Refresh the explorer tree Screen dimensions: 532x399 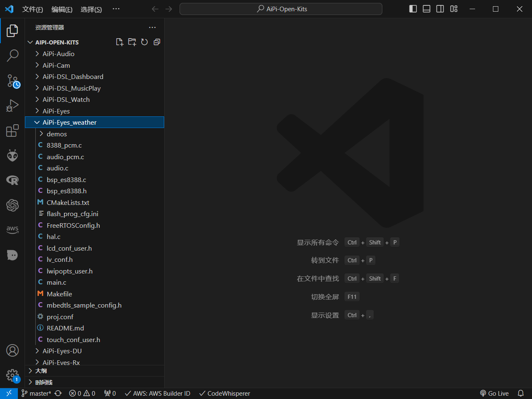pyautogui.click(x=144, y=42)
